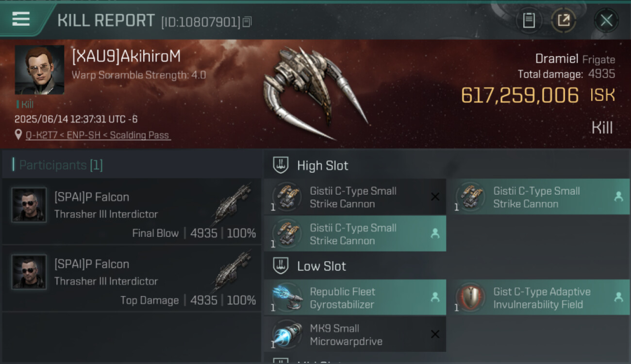Screen dimensions: 631x364
Task: Open AkihiroM pilot portrait
Action: [39, 70]
